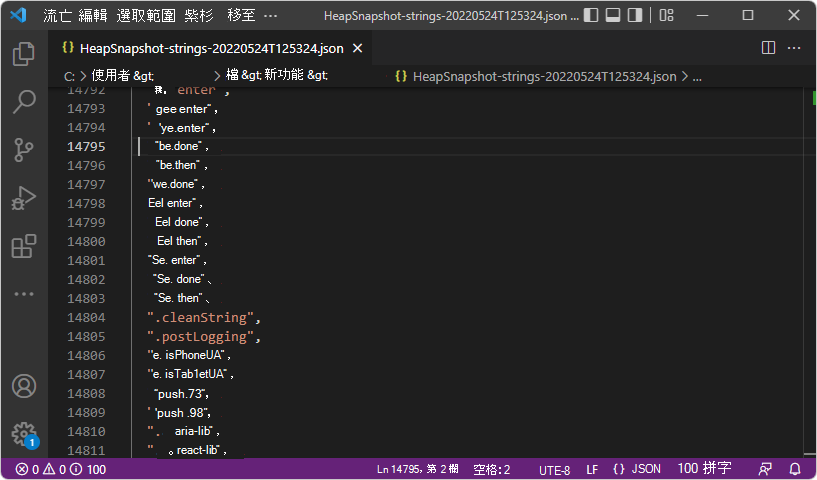Customize layout from title bar
Image resolution: width=817 pixels, height=480 pixels.
[x=666, y=15]
